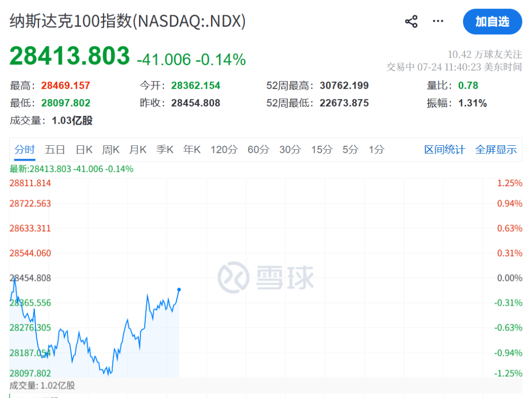This screenshot has height=398, width=532.
Task: Click the 28811.814 y-axis label
Action: 30,183
